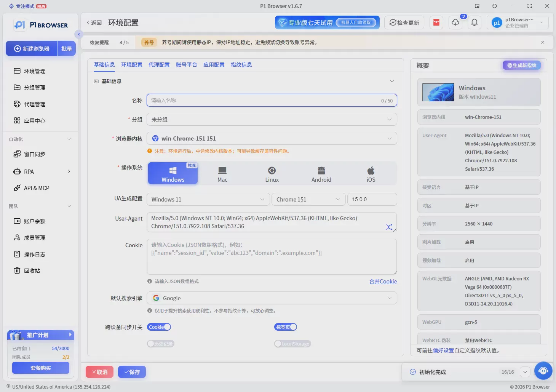556x392 pixels.
Task: Switch to the 账号平台 tab
Action: tap(187, 65)
